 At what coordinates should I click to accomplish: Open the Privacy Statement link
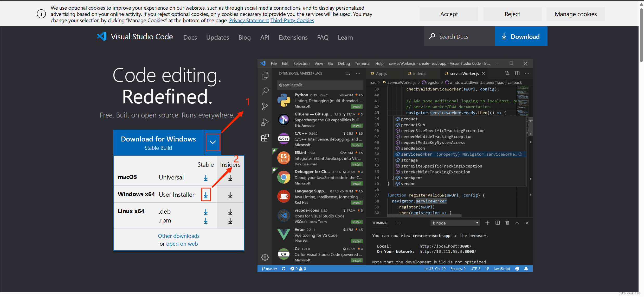249,20
